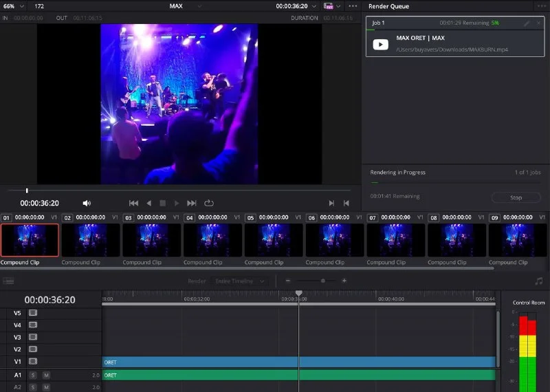This screenshot has height=392, width=550.
Task: Toggle the loop playback icon
Action: pos(208,203)
